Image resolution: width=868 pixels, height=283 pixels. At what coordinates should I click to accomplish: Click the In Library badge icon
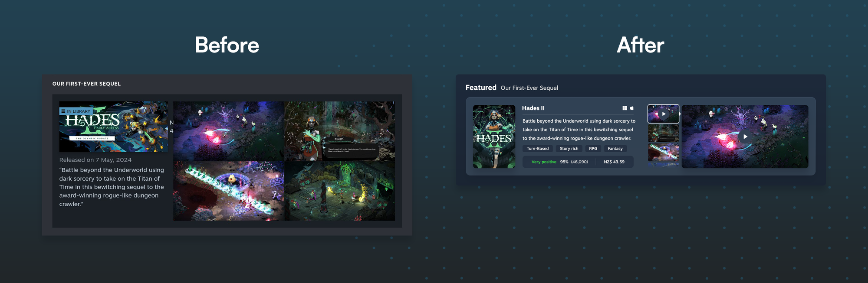[63, 111]
